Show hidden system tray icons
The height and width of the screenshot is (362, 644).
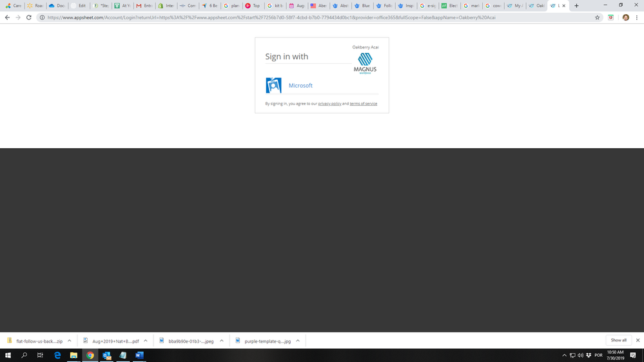tap(564, 356)
